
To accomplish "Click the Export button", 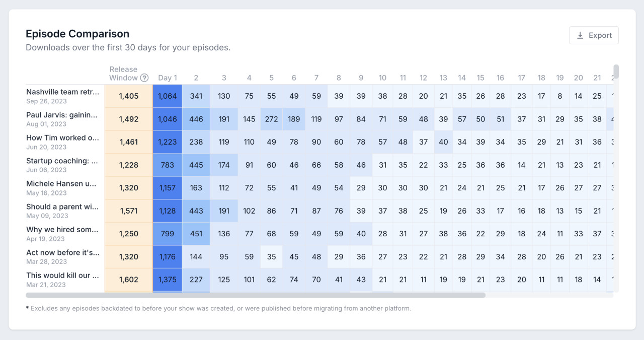I will coord(594,35).
